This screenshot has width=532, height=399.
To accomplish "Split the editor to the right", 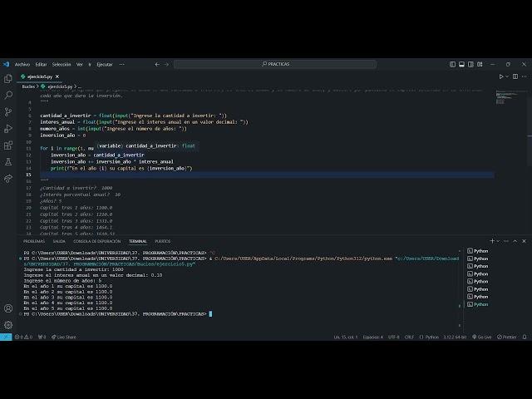I will tap(515, 76).
